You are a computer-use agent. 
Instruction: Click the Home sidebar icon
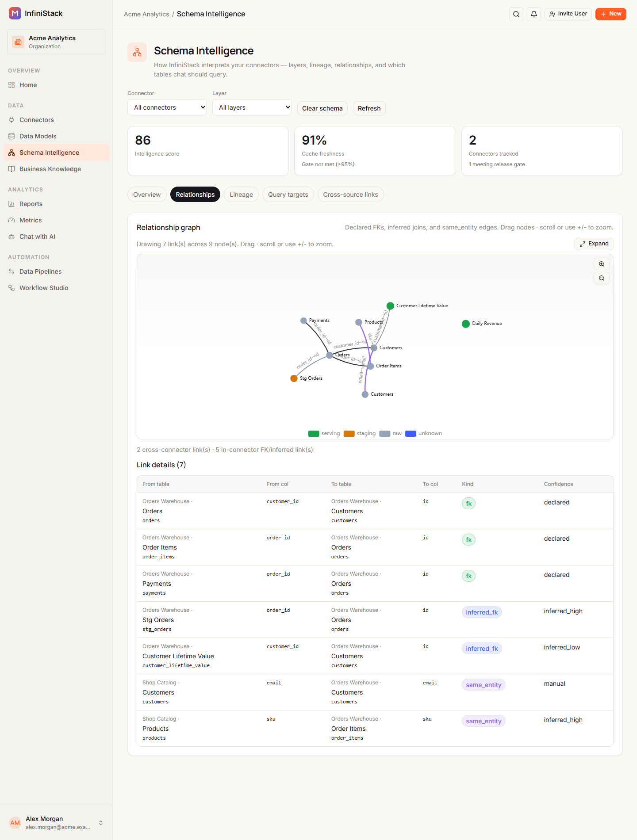point(12,85)
